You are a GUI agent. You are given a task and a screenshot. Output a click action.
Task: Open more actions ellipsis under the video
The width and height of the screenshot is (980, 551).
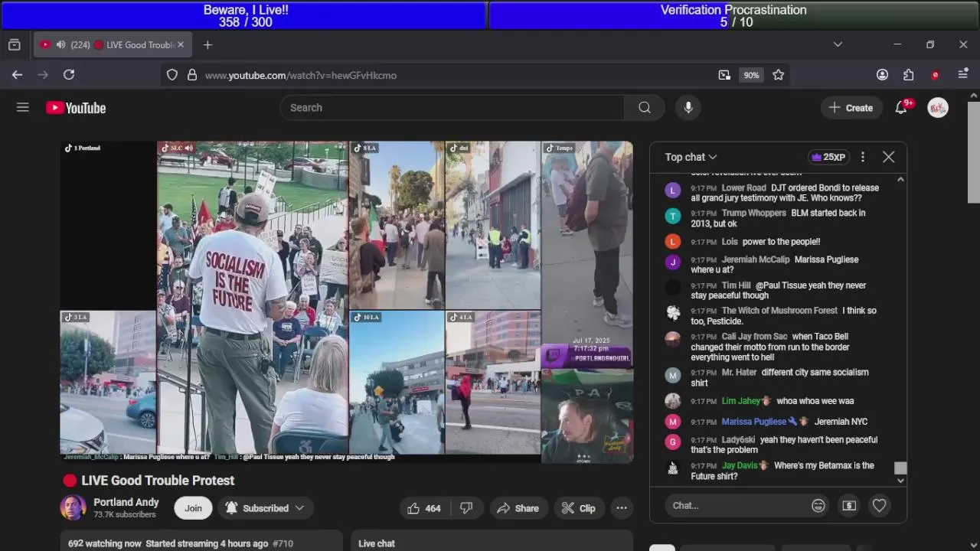click(x=622, y=508)
